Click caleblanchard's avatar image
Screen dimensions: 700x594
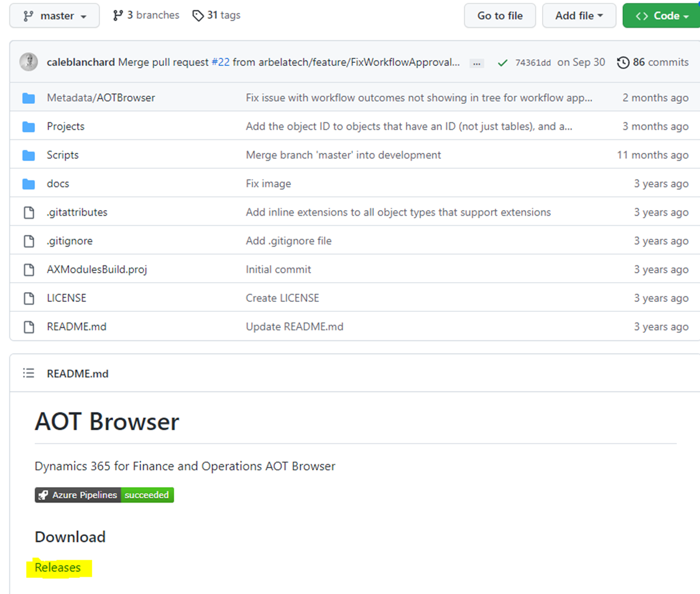click(29, 62)
